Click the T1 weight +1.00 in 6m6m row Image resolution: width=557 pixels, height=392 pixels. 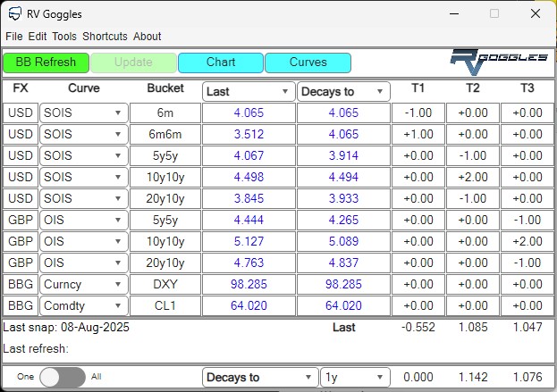tap(418, 135)
